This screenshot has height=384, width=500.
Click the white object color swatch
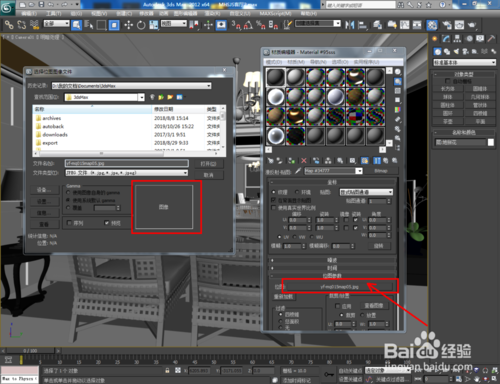tap(491, 142)
